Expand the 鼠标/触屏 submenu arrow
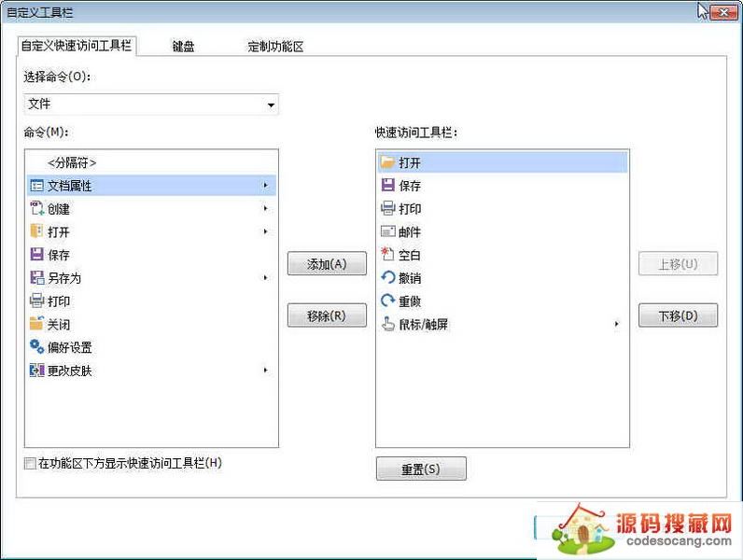Screen dimensions: 743x560 [x=616, y=324]
